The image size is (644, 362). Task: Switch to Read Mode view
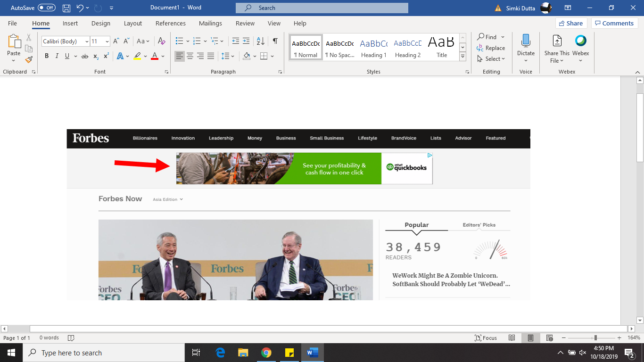click(x=512, y=338)
